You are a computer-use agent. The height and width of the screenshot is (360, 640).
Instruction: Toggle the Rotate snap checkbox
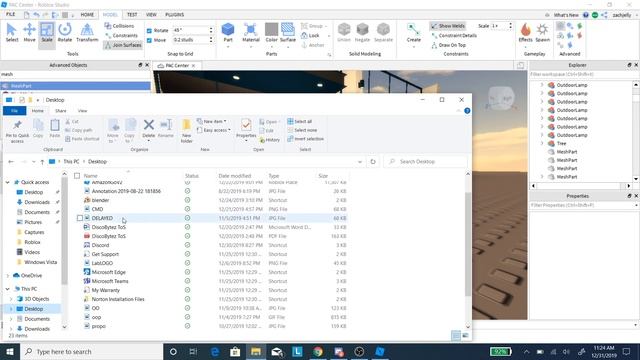point(149,31)
